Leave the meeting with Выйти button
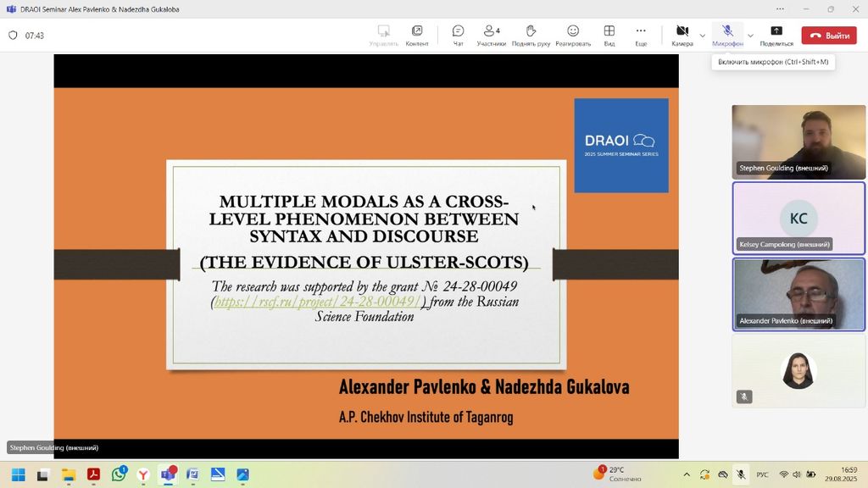 [x=829, y=36]
